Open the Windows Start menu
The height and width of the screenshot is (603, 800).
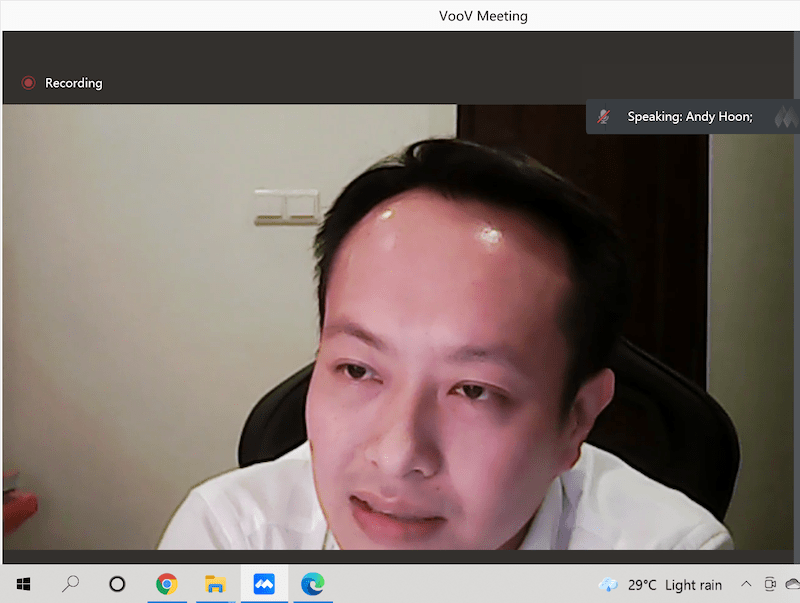[22, 584]
